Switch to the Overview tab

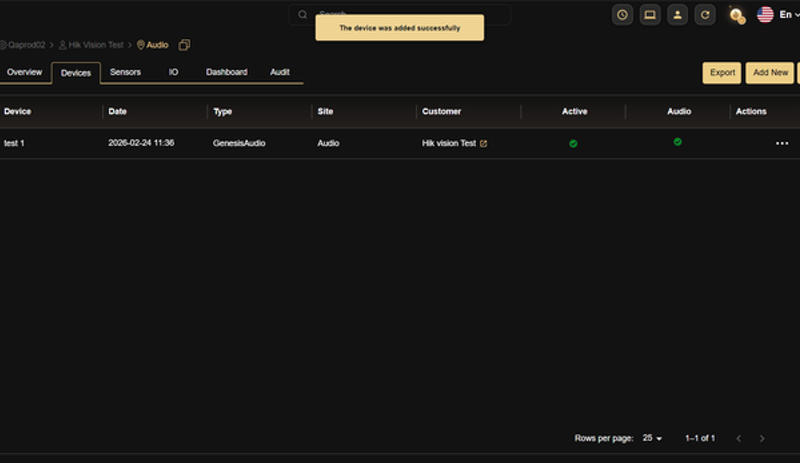[24, 72]
